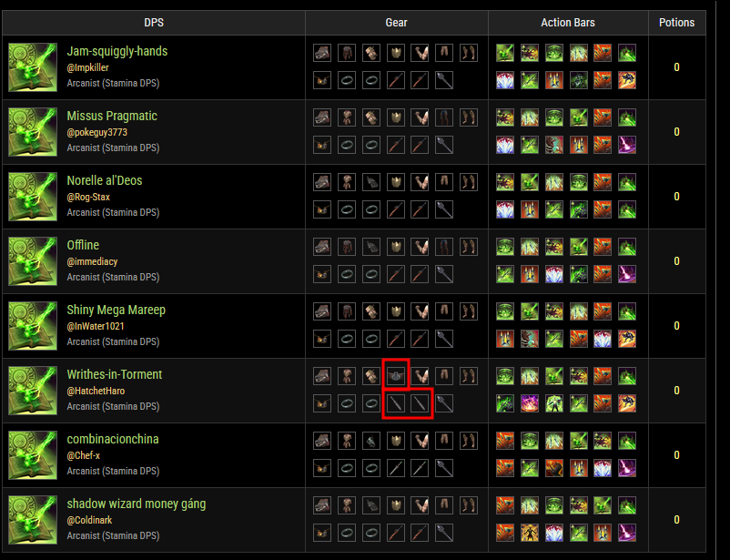Click Jam-squiggly-hands' necklace gear icon
Image resolution: width=730 pixels, height=560 pixels.
(322, 80)
